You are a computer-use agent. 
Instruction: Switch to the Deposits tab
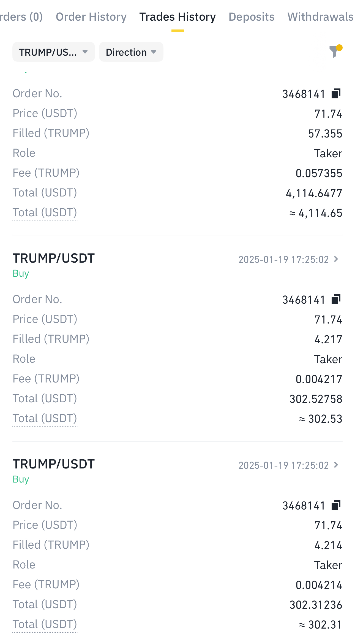pyautogui.click(x=252, y=17)
